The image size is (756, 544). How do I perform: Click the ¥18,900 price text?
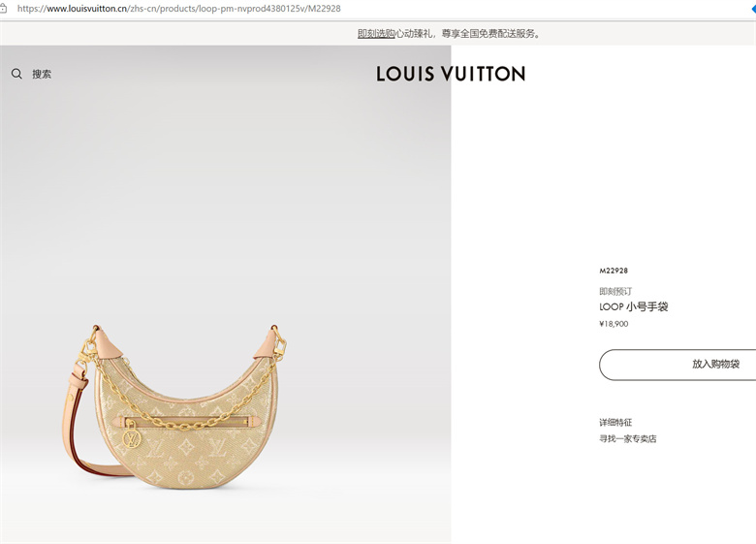coord(614,324)
